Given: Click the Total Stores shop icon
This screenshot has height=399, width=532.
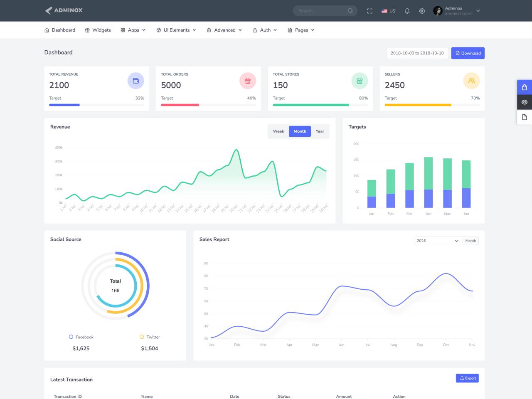Looking at the screenshot, I should tap(360, 81).
